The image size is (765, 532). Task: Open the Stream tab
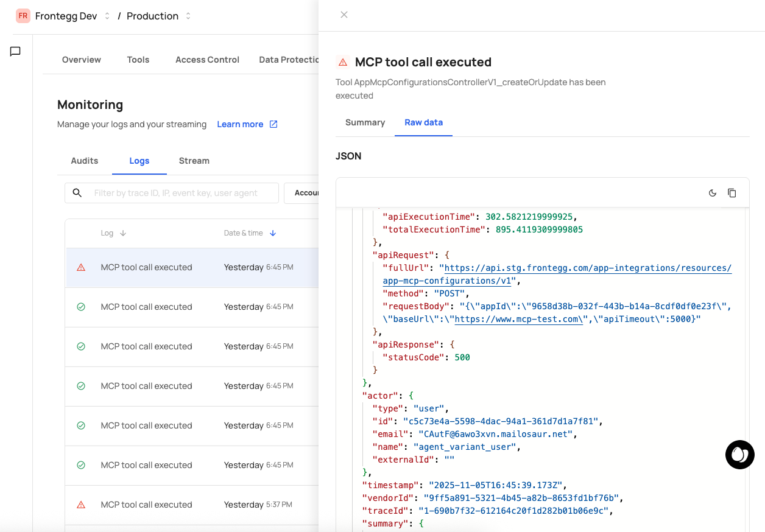tap(194, 161)
